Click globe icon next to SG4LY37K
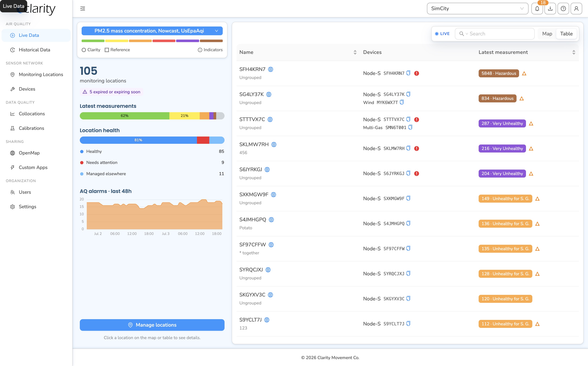 [x=269, y=94]
